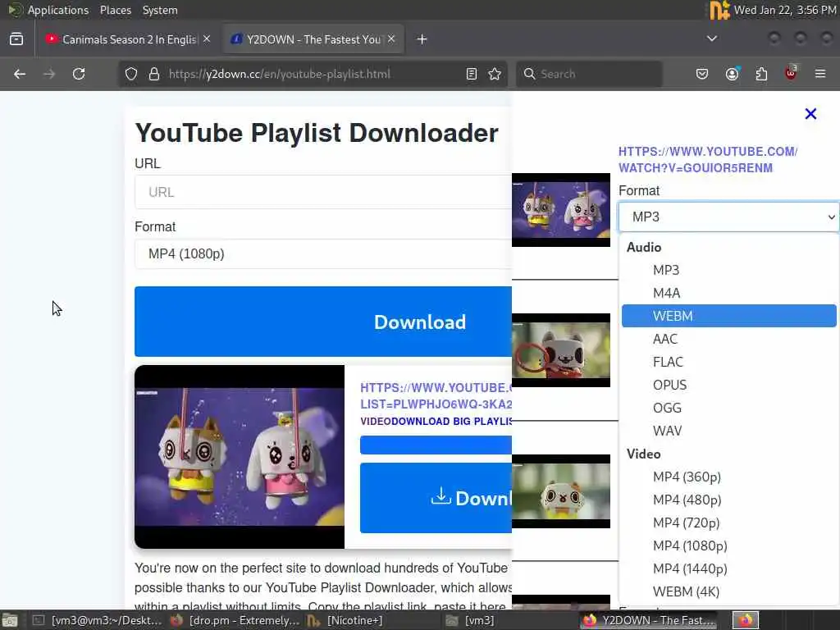Reload the current page

(79, 74)
